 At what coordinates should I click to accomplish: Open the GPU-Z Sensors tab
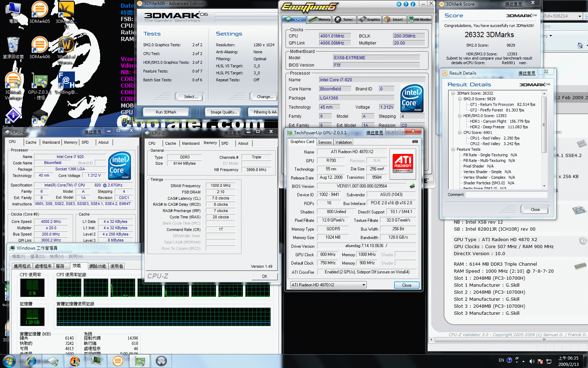325,142
